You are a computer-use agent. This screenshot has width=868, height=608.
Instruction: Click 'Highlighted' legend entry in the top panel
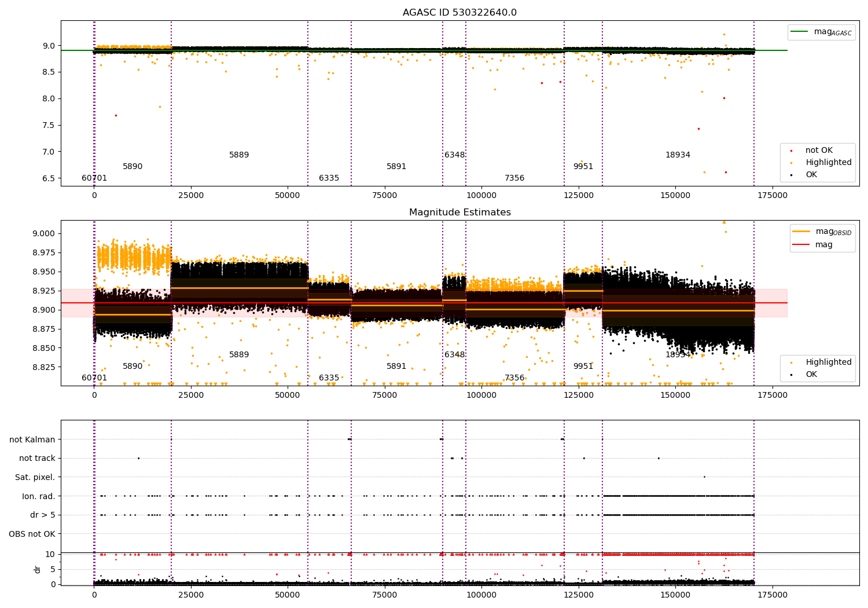coord(829,163)
